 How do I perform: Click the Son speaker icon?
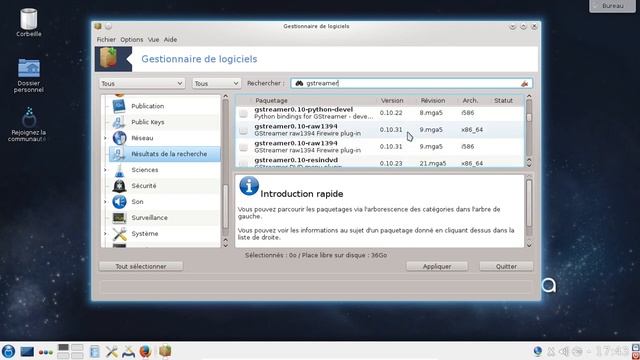coord(119,202)
